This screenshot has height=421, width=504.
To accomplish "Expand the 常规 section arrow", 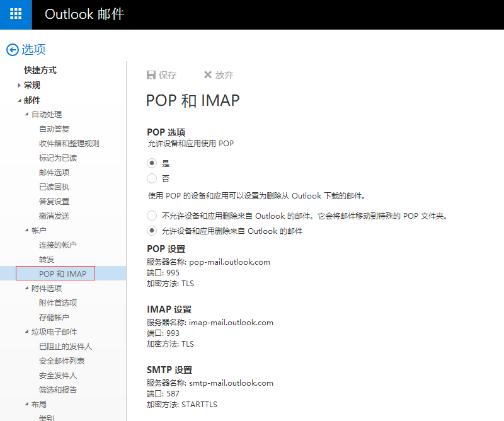I will (x=19, y=85).
